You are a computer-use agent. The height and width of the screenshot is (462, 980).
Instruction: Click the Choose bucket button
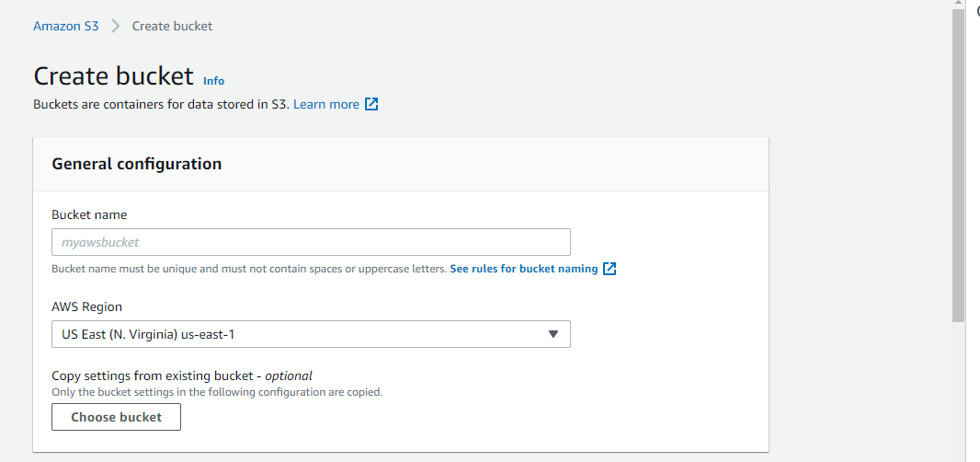[x=116, y=417]
